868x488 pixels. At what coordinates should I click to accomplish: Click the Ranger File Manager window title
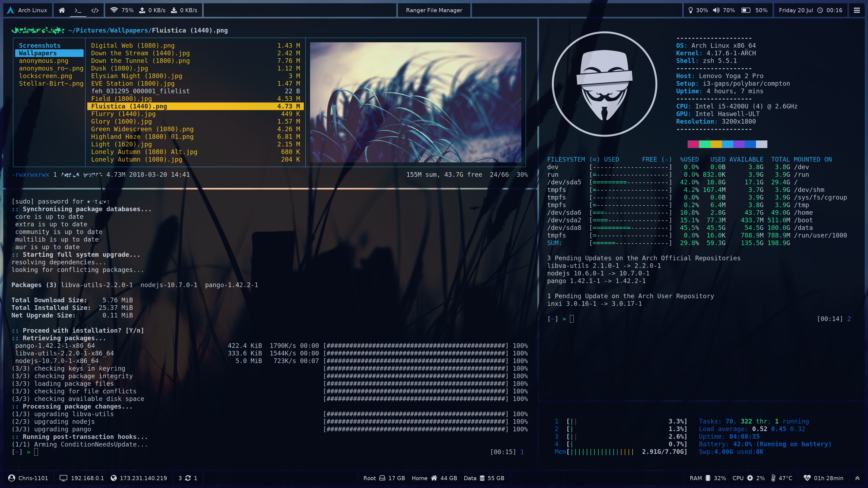pos(434,10)
